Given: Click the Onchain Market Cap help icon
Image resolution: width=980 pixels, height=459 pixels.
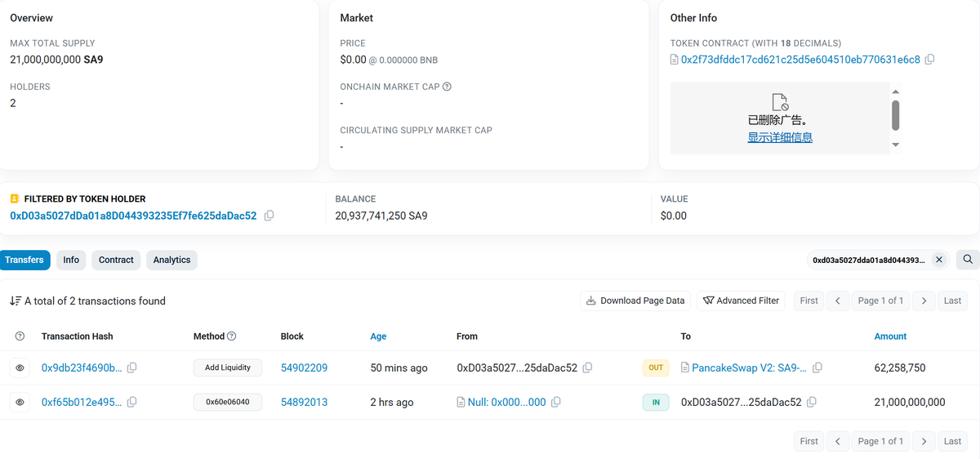Looking at the screenshot, I should tap(447, 87).
